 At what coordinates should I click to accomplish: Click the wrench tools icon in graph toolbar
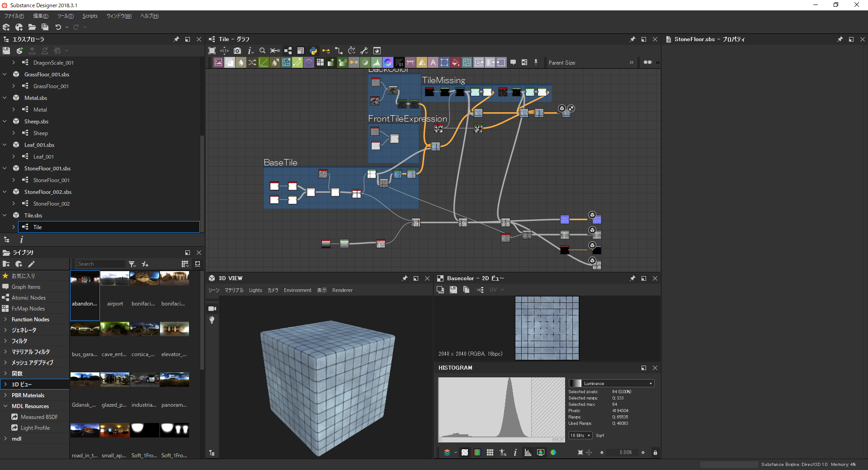coord(364,51)
